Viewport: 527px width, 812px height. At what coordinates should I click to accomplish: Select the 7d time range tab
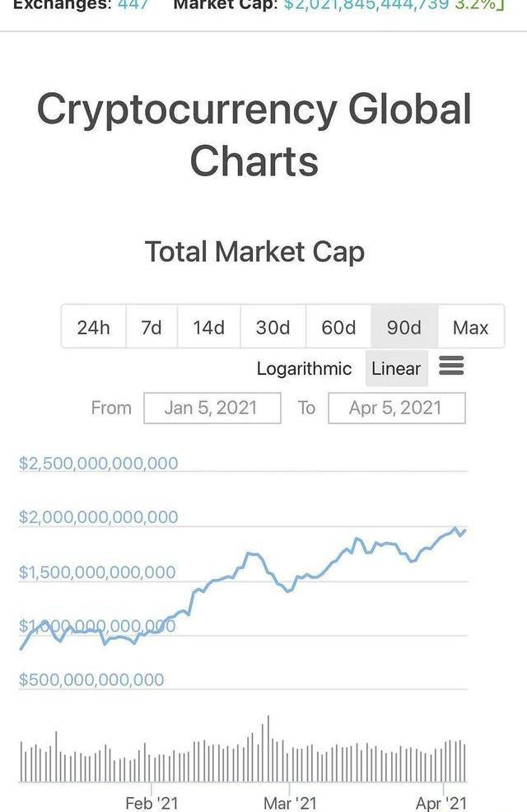click(152, 327)
